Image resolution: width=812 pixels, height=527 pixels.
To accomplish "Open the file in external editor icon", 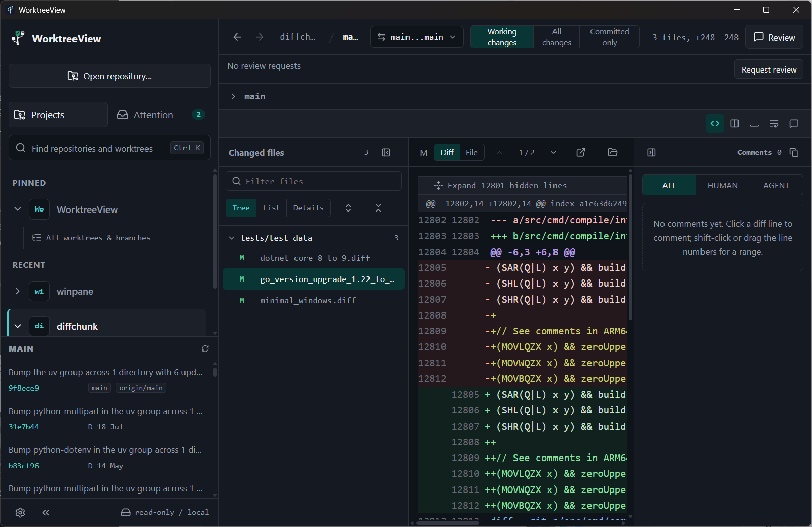I will [x=581, y=153].
